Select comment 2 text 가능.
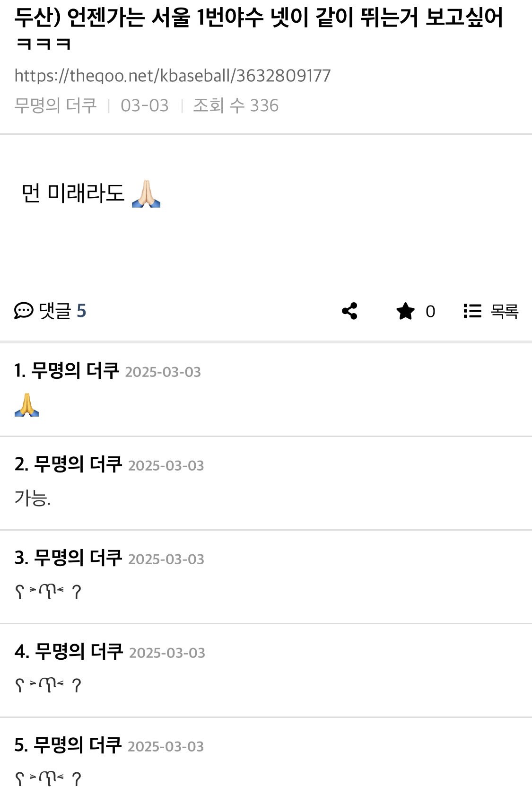 (32, 498)
